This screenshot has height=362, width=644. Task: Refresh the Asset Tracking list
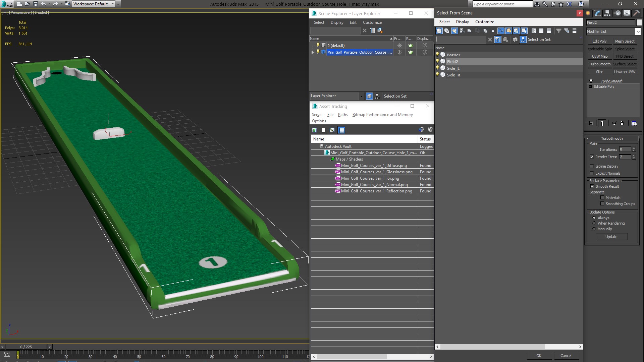pyautogui.click(x=315, y=130)
